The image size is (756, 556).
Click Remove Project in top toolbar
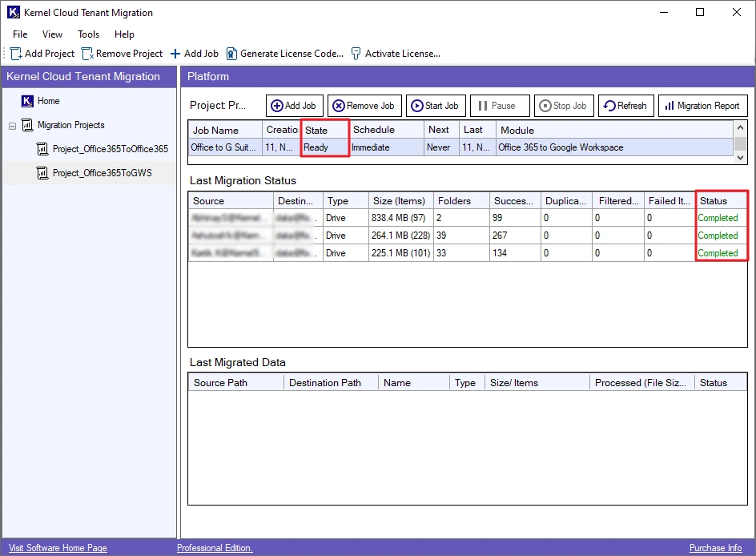coord(122,54)
